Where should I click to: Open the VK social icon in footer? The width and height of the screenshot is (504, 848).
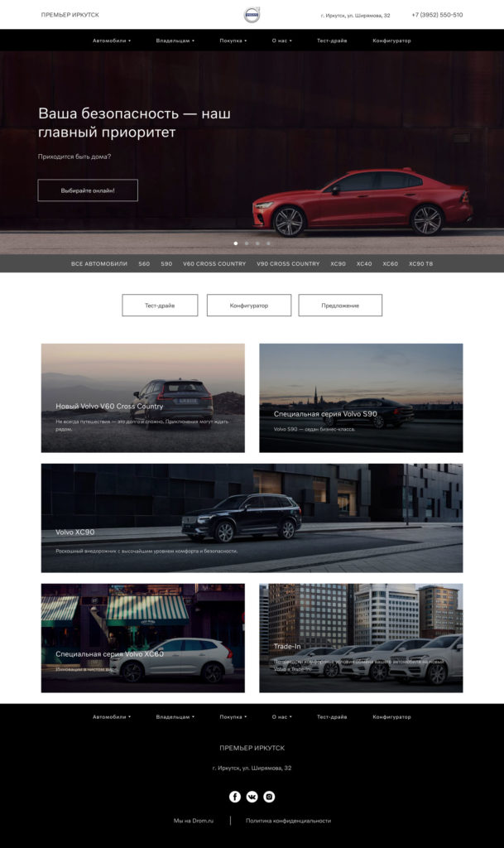point(252,796)
